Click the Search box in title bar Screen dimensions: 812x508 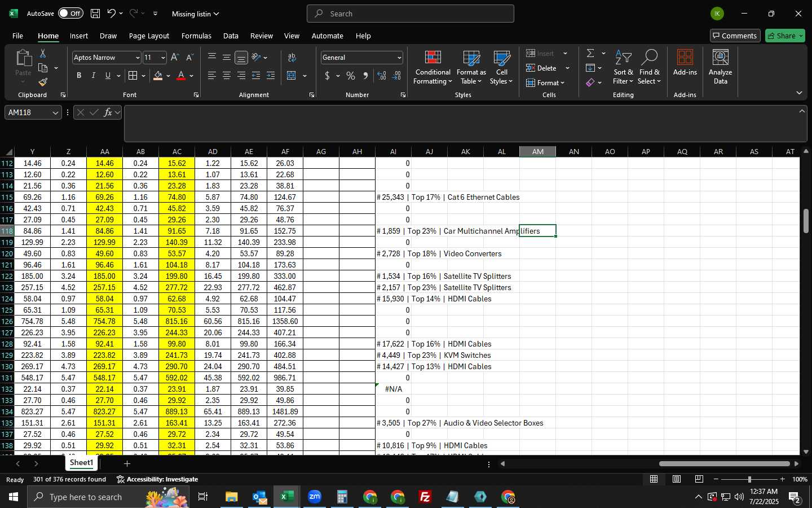pos(411,14)
